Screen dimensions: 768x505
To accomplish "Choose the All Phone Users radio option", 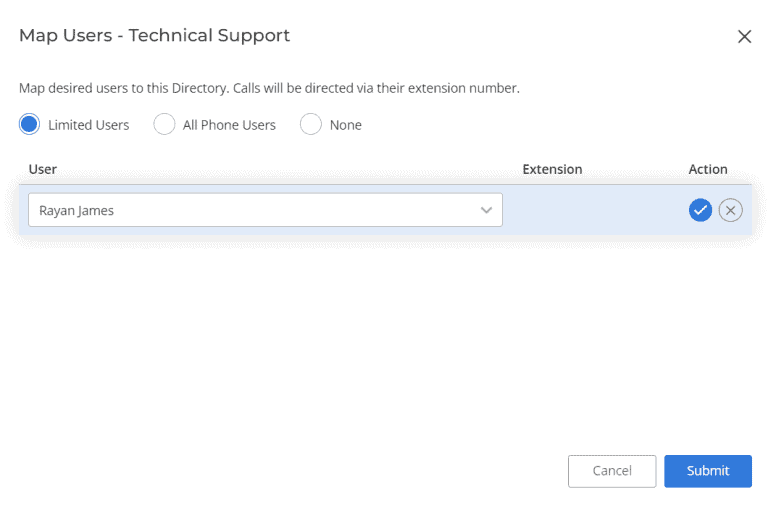I will [164, 124].
